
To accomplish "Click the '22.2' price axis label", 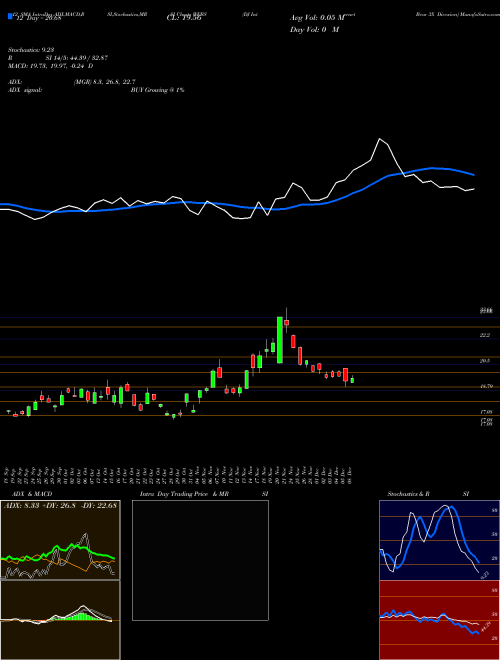I will (x=485, y=335).
